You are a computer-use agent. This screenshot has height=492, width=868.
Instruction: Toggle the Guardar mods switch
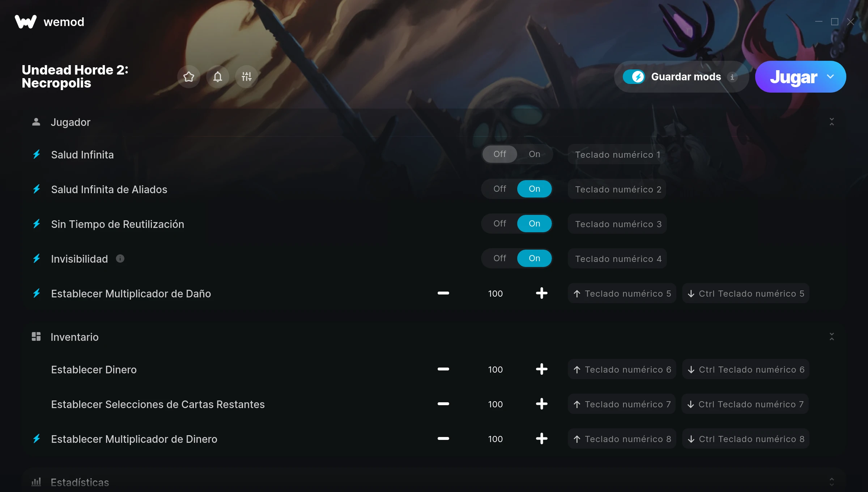click(634, 77)
